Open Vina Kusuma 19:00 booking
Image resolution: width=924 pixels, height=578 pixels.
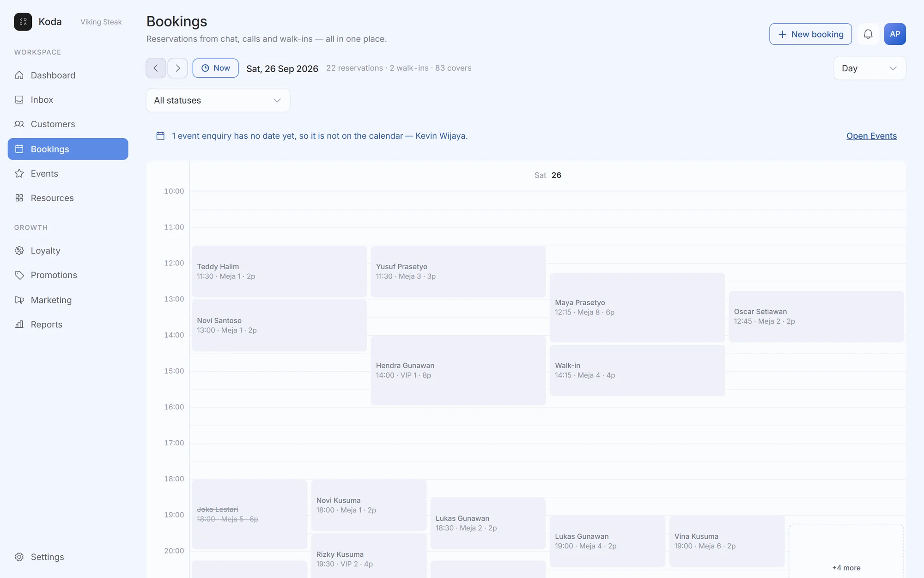(727, 541)
